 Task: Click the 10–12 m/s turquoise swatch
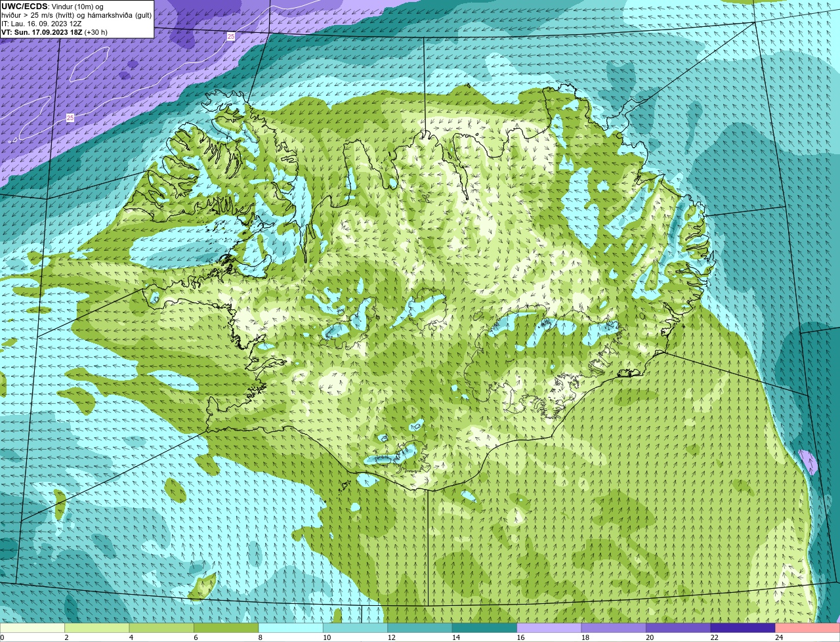click(355, 628)
